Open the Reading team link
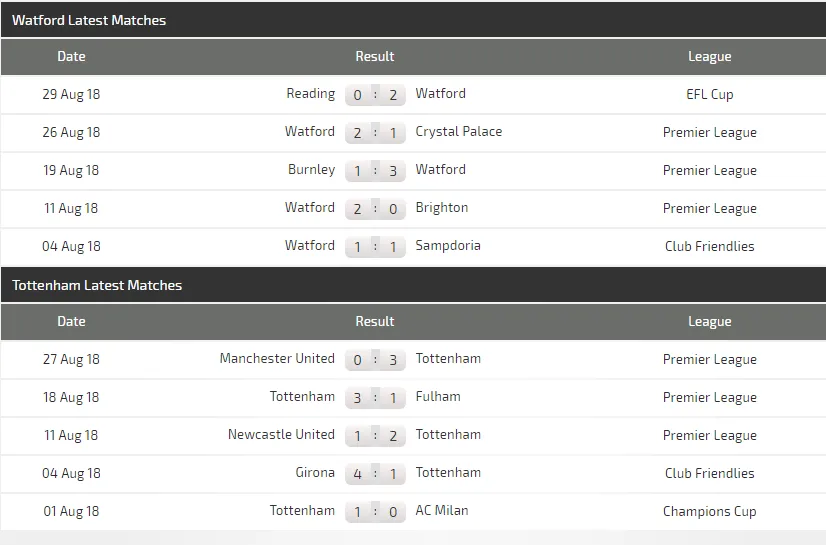 coord(310,94)
